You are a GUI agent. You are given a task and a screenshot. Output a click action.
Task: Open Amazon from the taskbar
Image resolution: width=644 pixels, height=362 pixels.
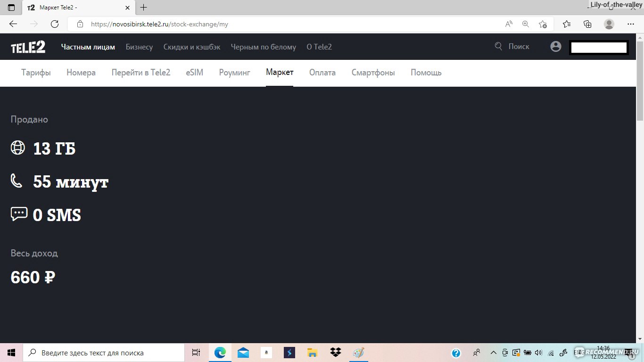266,353
